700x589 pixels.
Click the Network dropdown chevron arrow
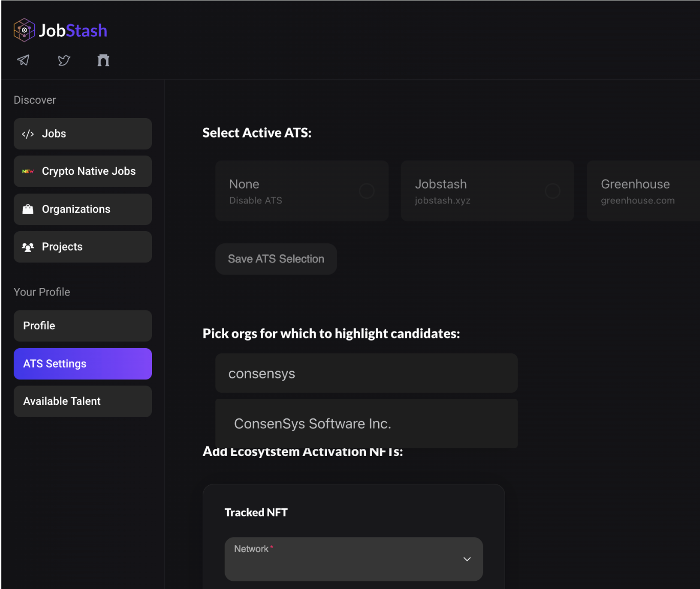pyautogui.click(x=467, y=559)
